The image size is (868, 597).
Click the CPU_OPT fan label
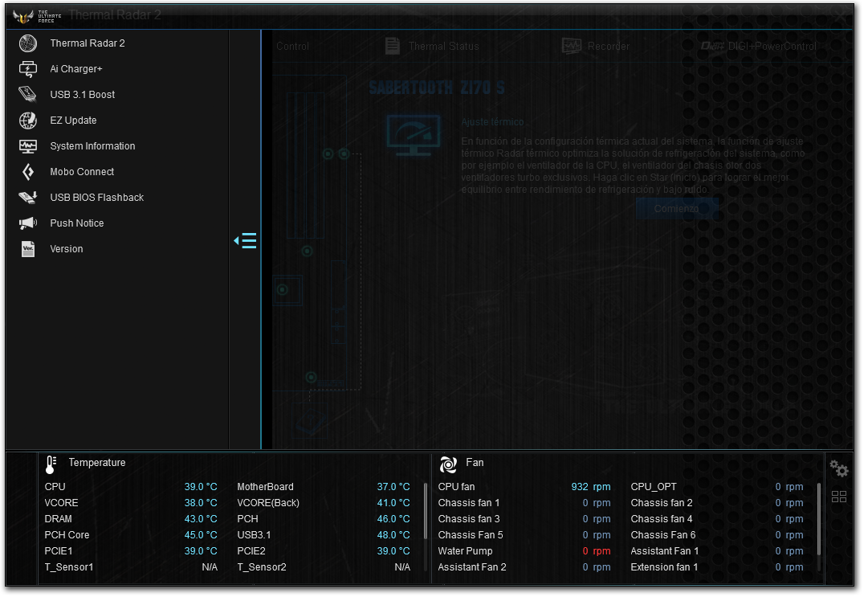tap(654, 487)
